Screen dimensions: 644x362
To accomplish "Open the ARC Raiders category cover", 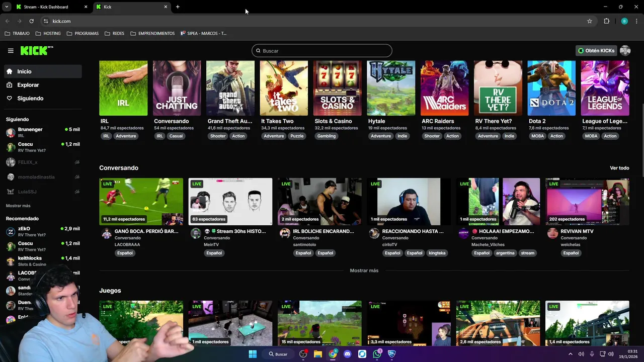I will click(x=445, y=88).
